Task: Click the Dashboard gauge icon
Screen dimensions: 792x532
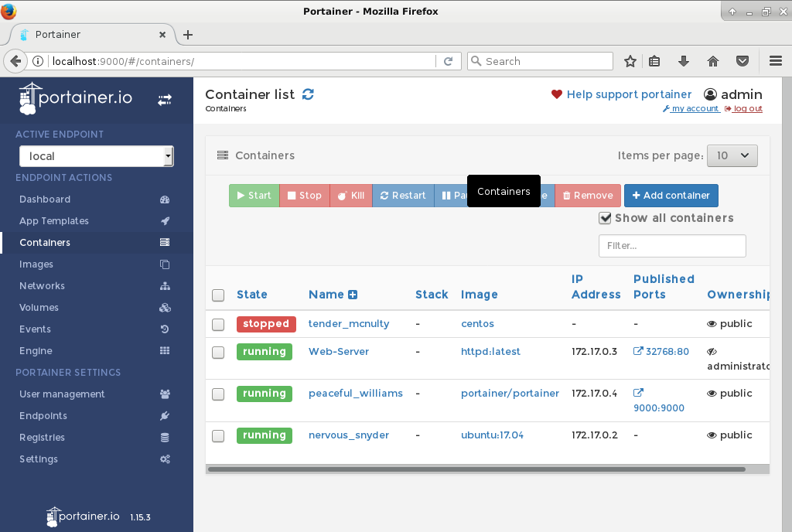Action: point(165,199)
